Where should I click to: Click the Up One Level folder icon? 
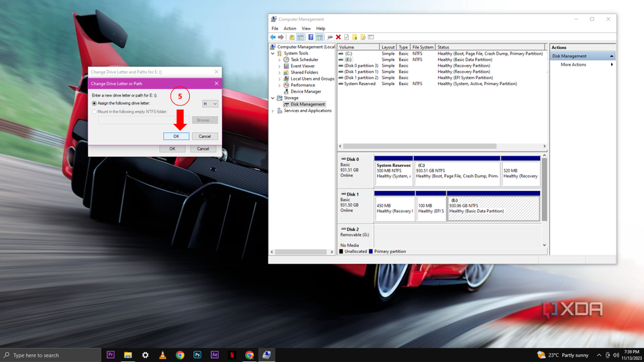pos(292,38)
